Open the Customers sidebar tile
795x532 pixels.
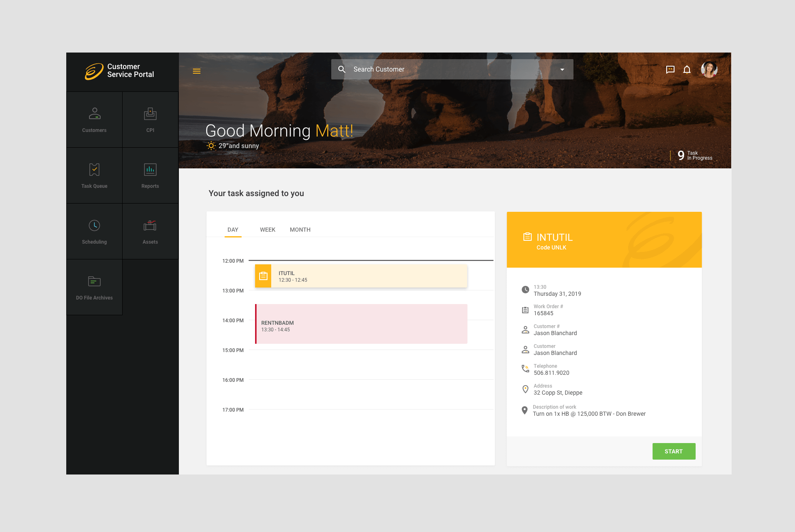coord(94,120)
